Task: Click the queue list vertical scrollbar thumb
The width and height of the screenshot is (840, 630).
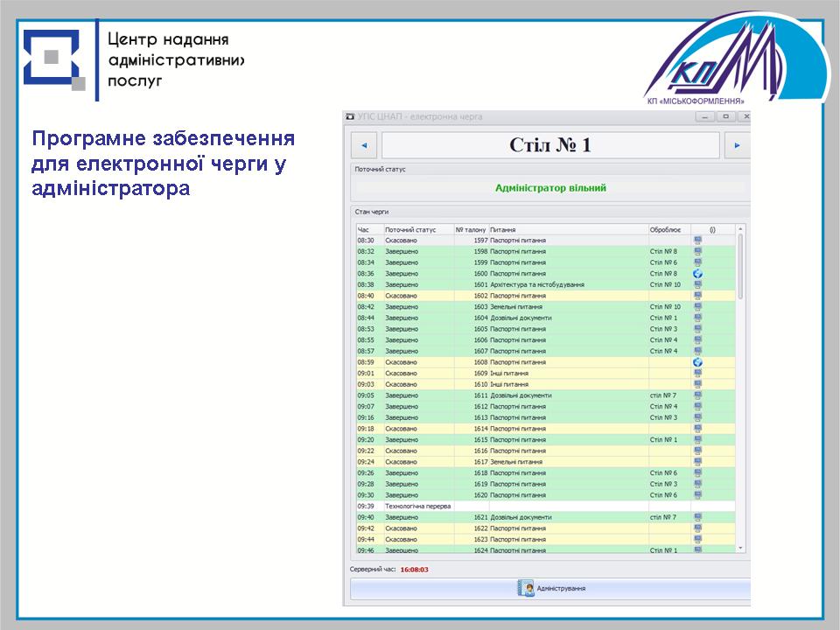Action: pos(741,267)
